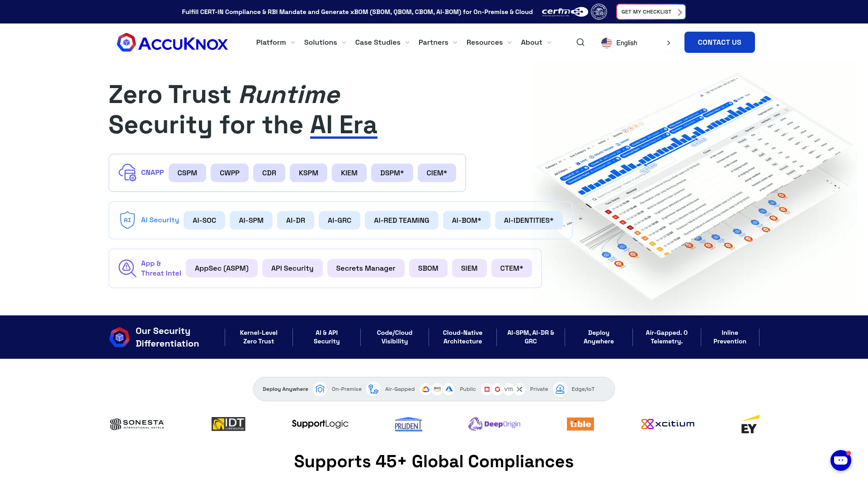This screenshot has width=868, height=488.
Task: Select the KIEM chip
Action: pos(349,173)
